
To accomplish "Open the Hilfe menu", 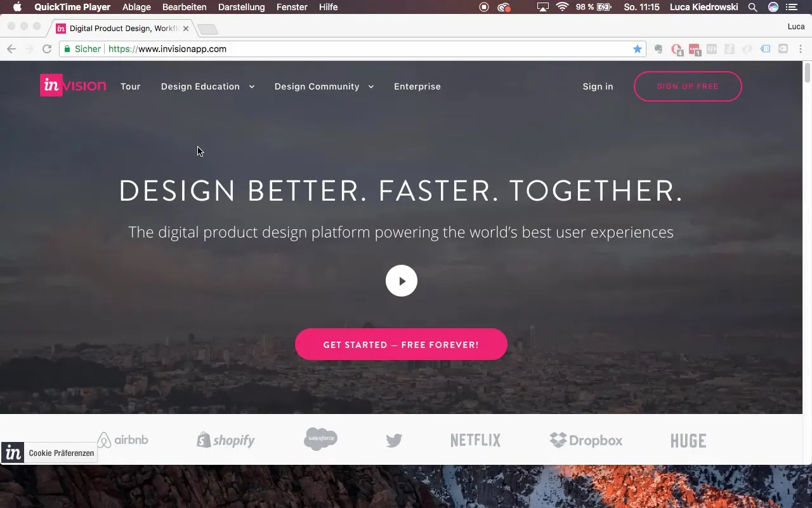I will click(328, 7).
